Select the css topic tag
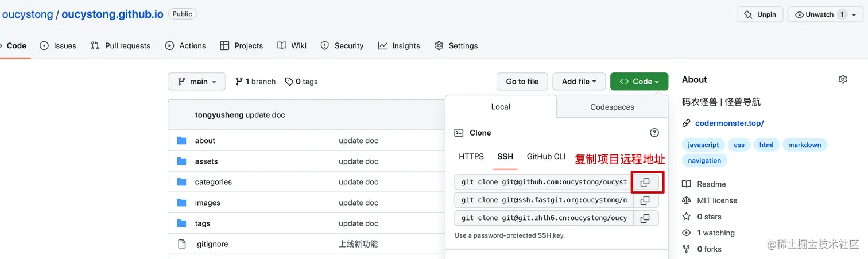 pos(739,145)
